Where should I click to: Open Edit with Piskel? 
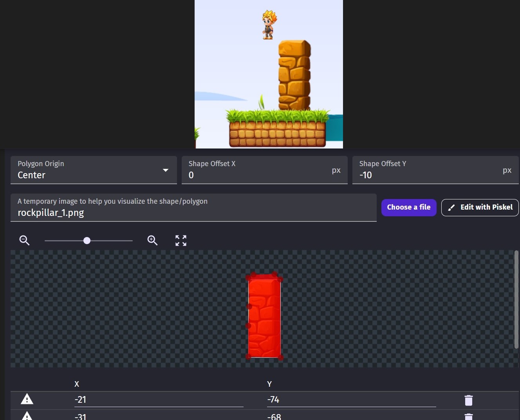[x=480, y=207]
